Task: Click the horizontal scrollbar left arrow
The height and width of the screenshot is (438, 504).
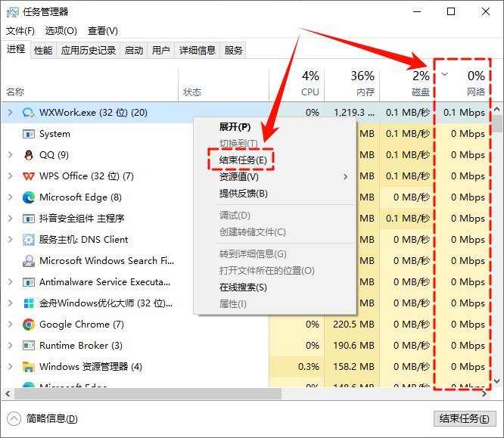Action: 8,393
